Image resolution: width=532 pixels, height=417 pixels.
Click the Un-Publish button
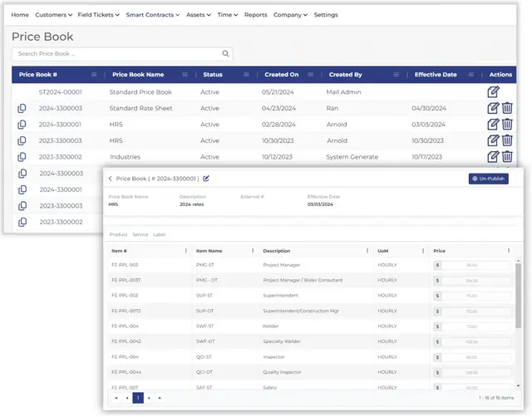488,179
